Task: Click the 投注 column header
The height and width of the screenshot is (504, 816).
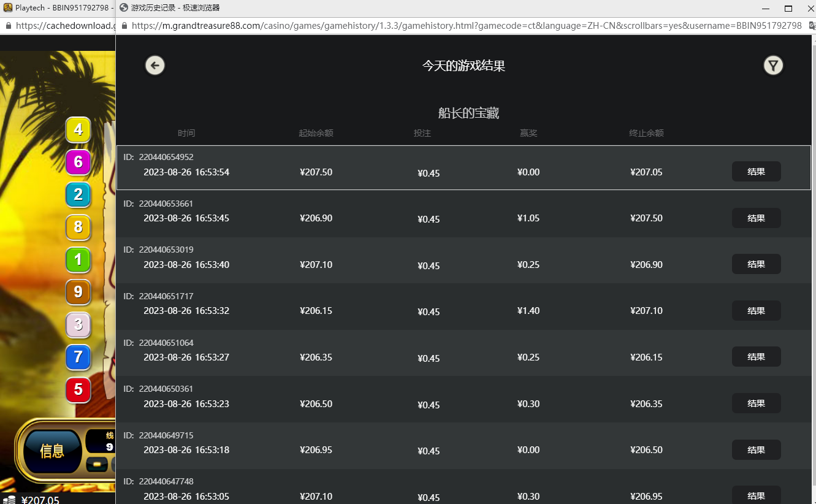Action: (x=422, y=133)
